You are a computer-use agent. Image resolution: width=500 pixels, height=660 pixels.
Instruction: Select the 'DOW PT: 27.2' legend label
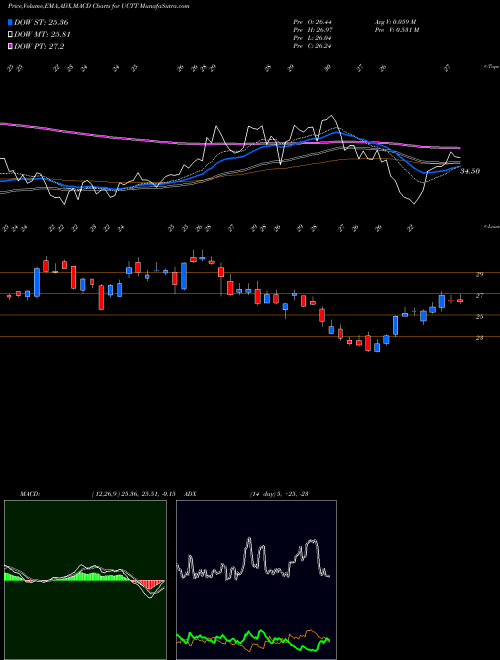click(x=39, y=46)
